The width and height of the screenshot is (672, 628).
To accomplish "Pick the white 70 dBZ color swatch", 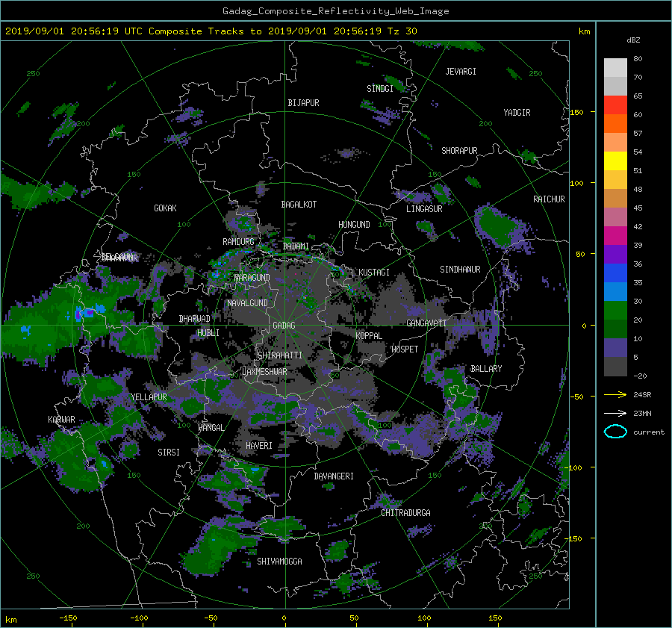I will pos(615,68).
